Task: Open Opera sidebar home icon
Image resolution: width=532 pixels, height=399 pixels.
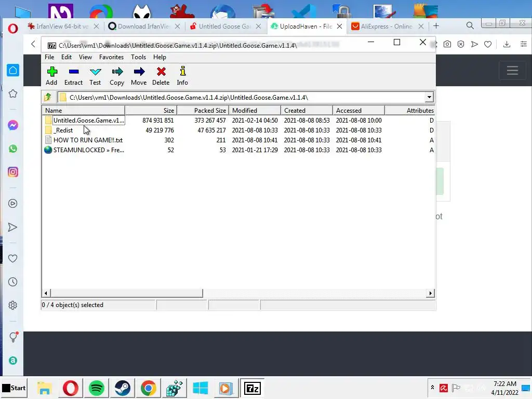Action: coord(13,70)
